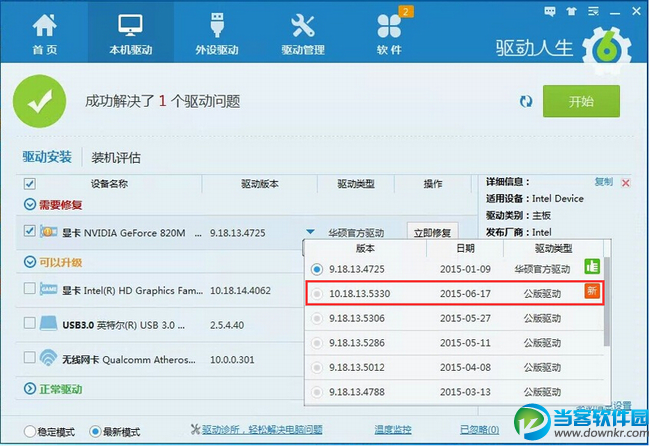Screen dimensions: 650x447
Task: Select version 9.18.13.5306 radio button
Action: [317, 318]
